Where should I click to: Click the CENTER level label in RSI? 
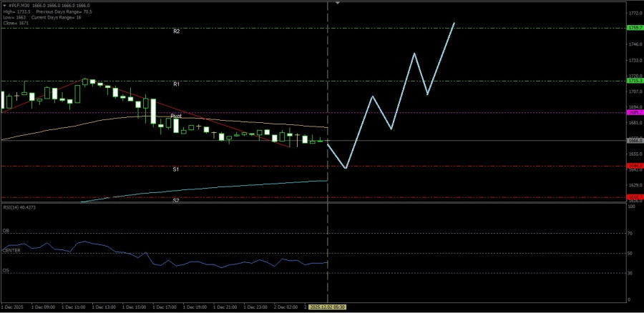tap(11, 251)
